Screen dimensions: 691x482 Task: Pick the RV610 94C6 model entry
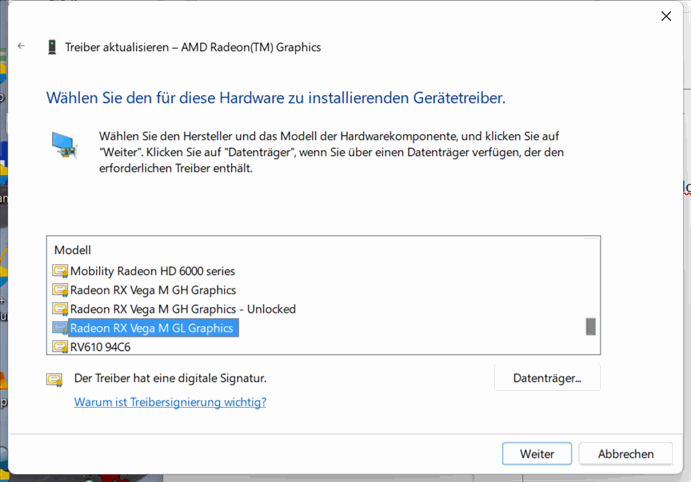100,347
